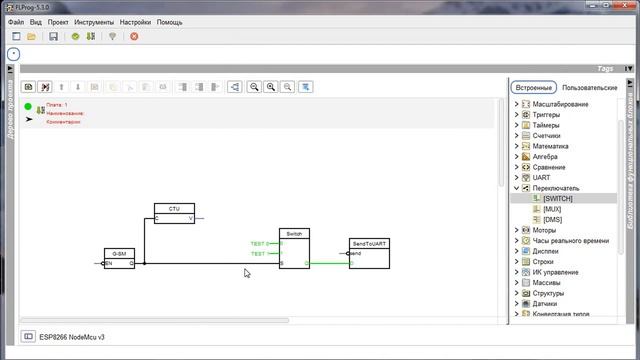Toggle the project tree side panel arrow
Viewport: 640px width, 360px height.
[x=10, y=70]
